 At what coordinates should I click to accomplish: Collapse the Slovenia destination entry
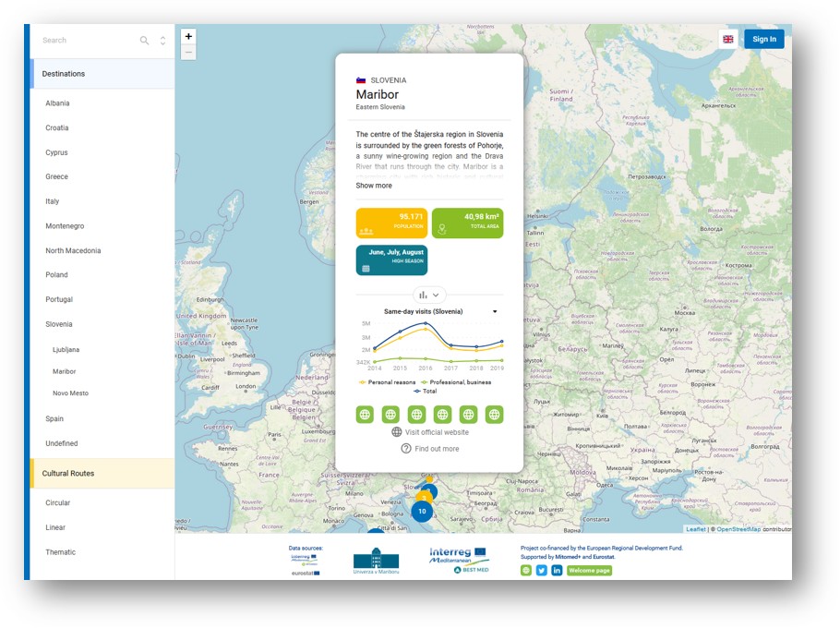click(59, 324)
